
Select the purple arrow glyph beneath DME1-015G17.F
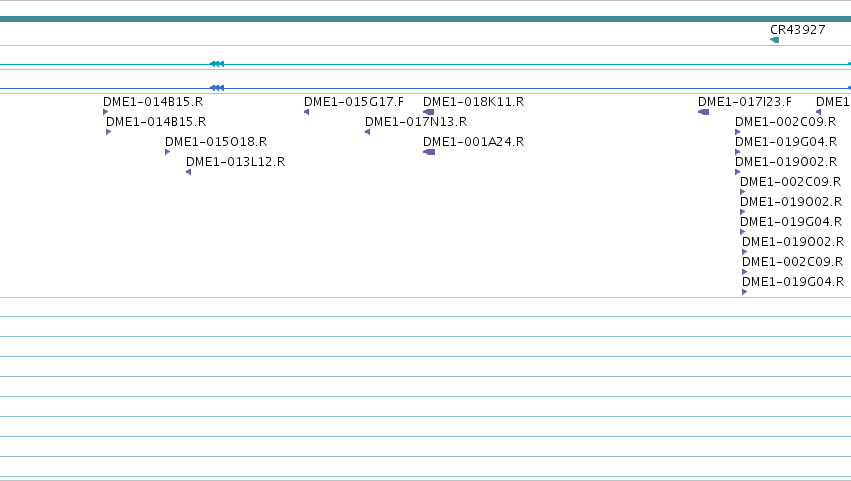click(x=307, y=112)
